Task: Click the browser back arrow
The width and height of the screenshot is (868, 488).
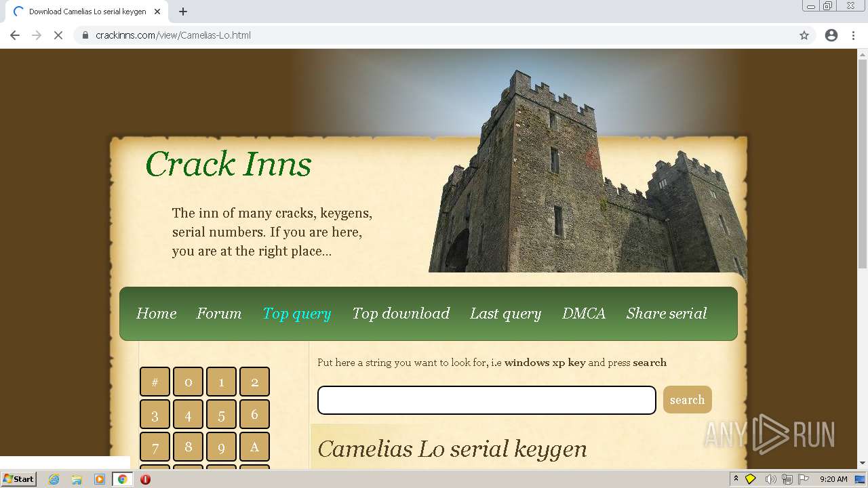Action: [x=15, y=35]
